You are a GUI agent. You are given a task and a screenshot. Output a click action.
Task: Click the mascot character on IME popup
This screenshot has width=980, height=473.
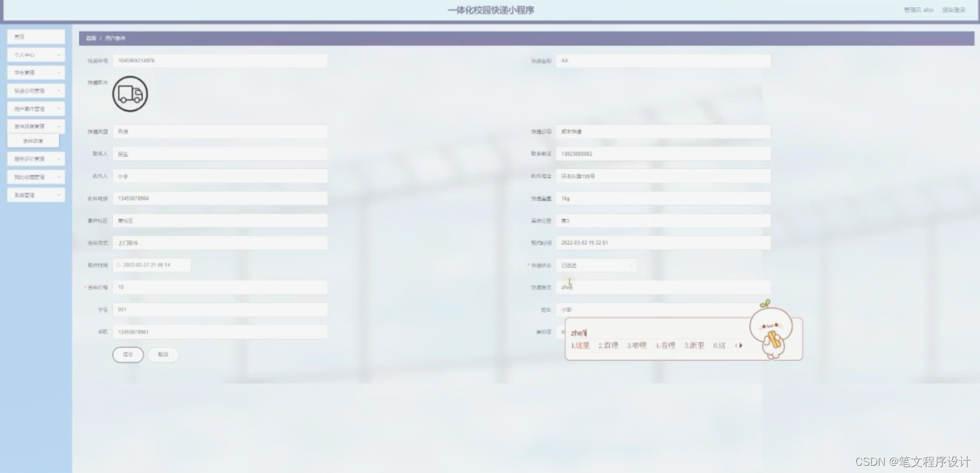tap(771, 330)
